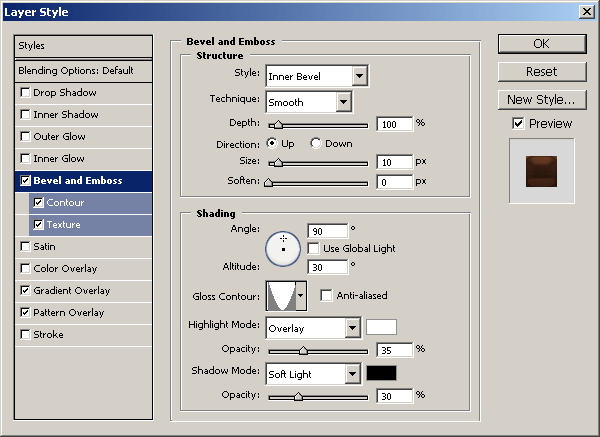Toggle the Preview checkbox
This screenshot has width=600, height=437.
pos(518,124)
